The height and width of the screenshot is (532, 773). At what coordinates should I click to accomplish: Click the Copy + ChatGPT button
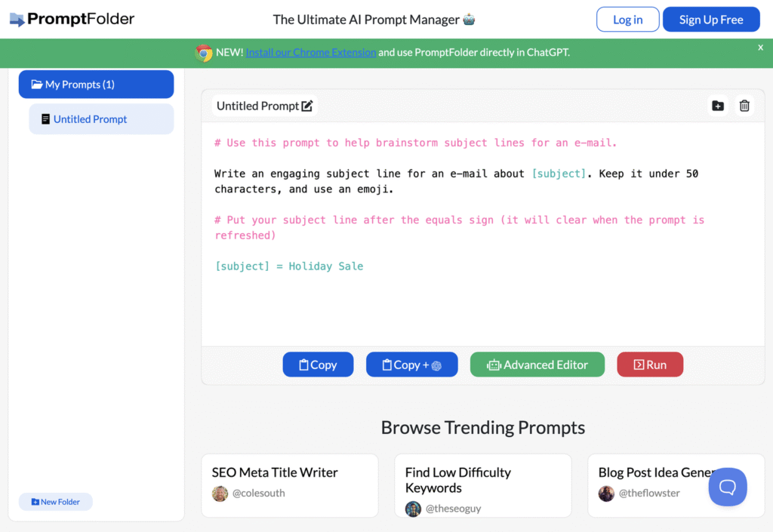[411, 364]
